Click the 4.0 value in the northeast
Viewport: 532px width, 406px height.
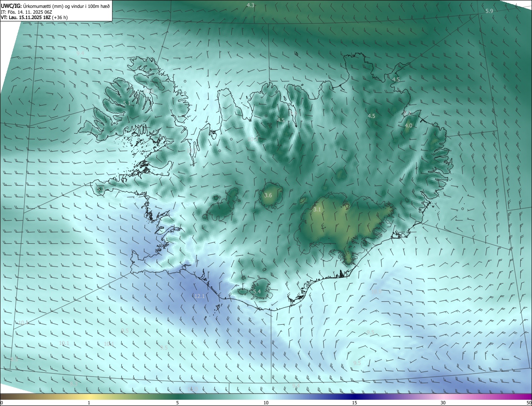[x=409, y=125]
